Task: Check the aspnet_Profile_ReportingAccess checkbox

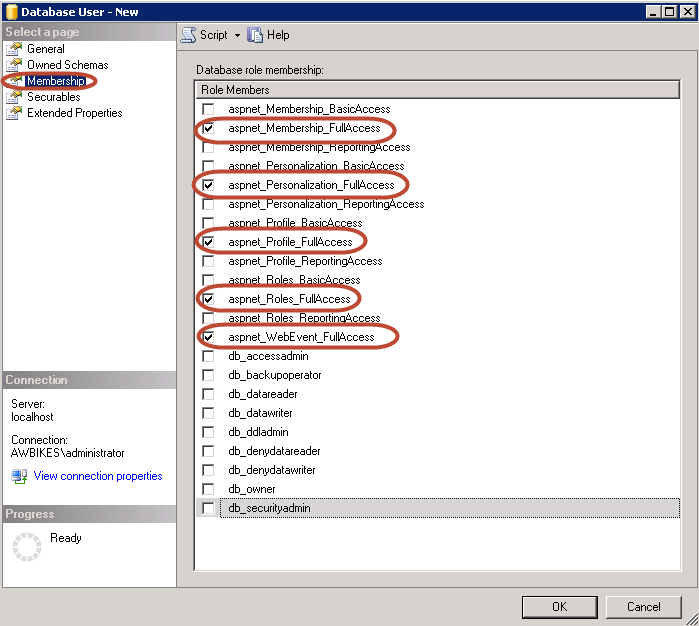Action: point(208,261)
